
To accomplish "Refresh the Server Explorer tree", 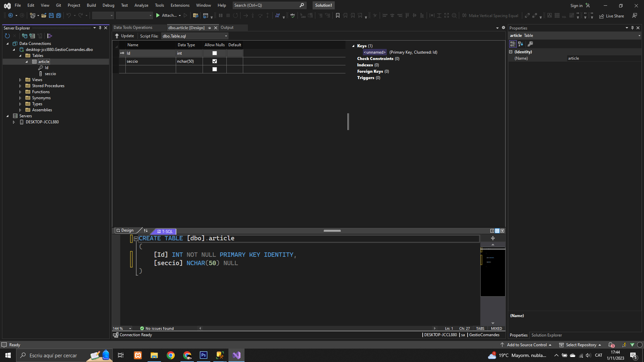I will click(7, 36).
